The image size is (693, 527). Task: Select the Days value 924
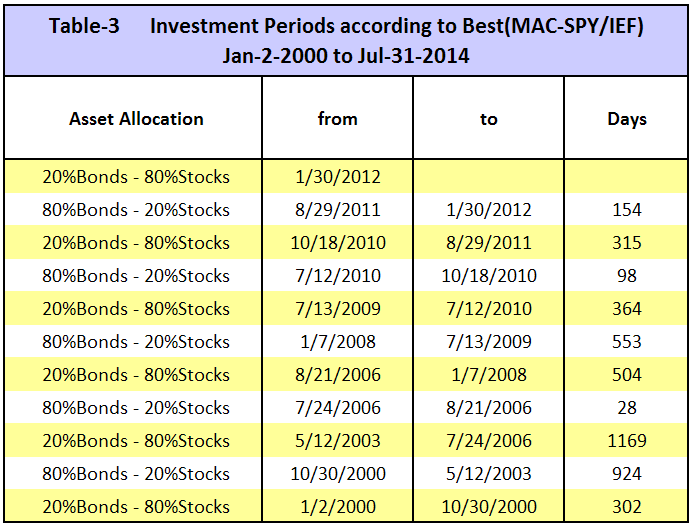627,474
